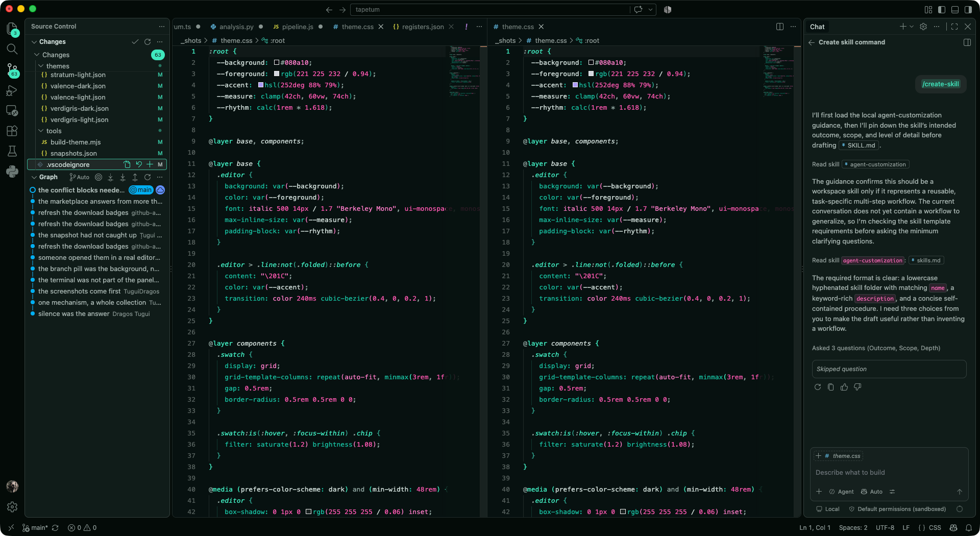This screenshot has height=536, width=980.
Task: Click the #080a10 color swatch in left editor
Action: coord(277,63)
